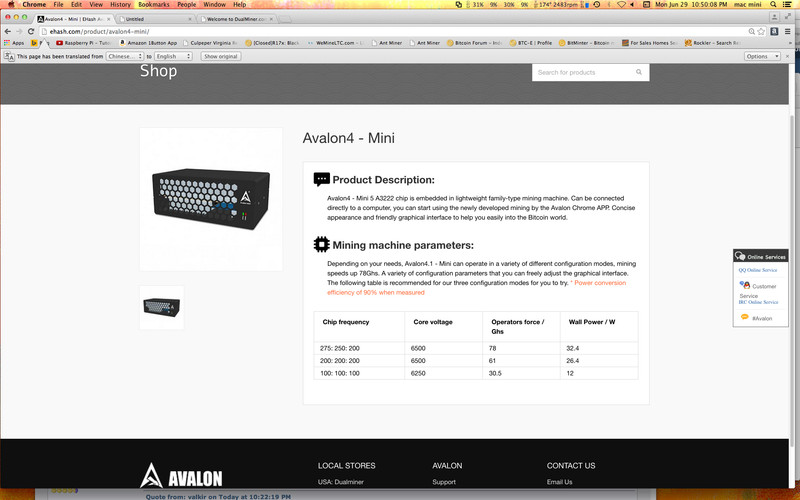800x500 pixels.
Task: Click the #Avalon chat icon
Action: tap(744, 317)
